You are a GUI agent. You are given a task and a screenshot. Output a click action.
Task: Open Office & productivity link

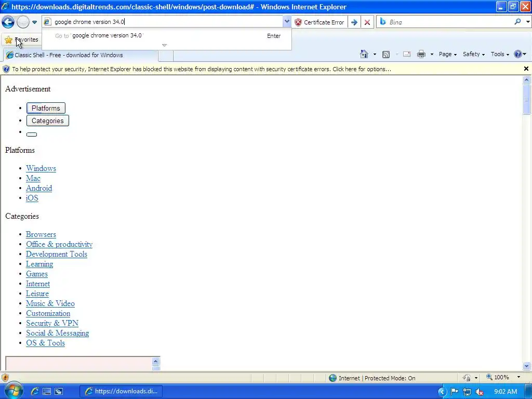pos(59,244)
